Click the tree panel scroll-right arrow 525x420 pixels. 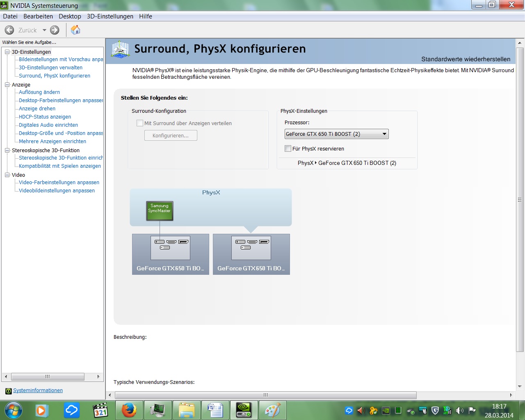coord(98,377)
